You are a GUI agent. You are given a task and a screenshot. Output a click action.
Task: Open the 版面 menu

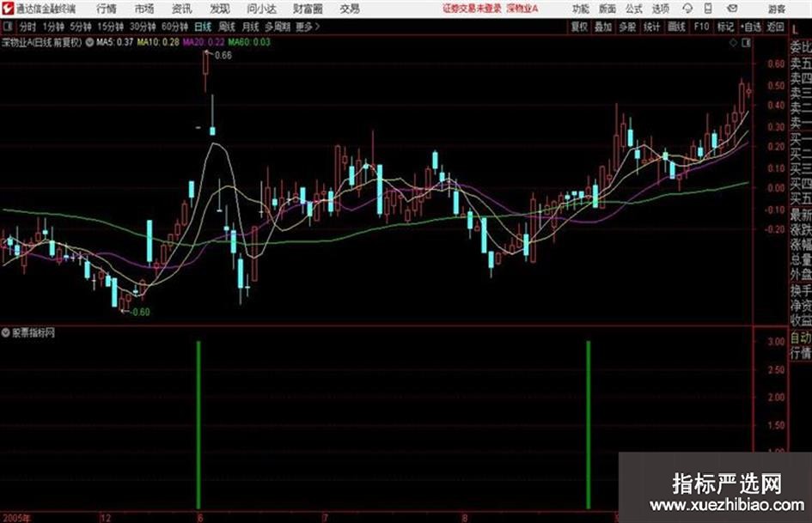click(607, 9)
